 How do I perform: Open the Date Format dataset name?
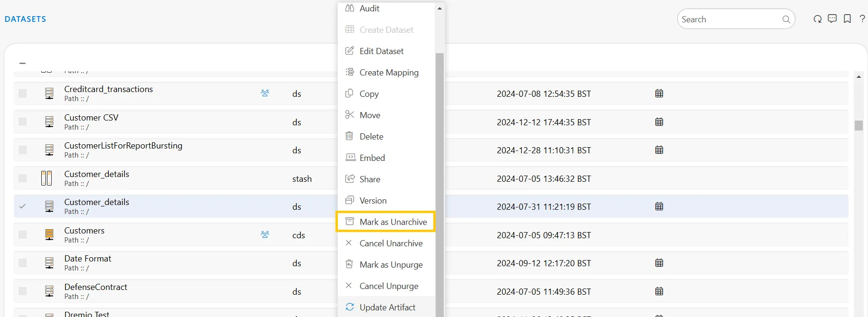pos(88,259)
